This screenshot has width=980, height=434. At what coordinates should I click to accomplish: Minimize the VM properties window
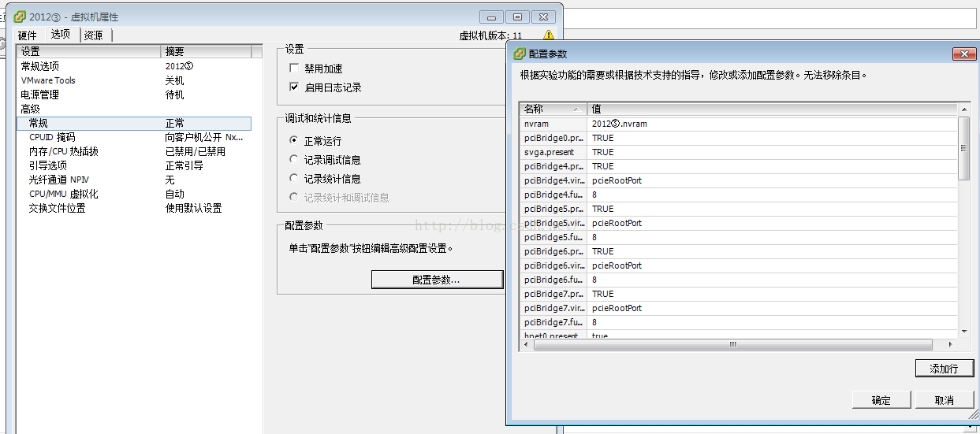tap(492, 17)
